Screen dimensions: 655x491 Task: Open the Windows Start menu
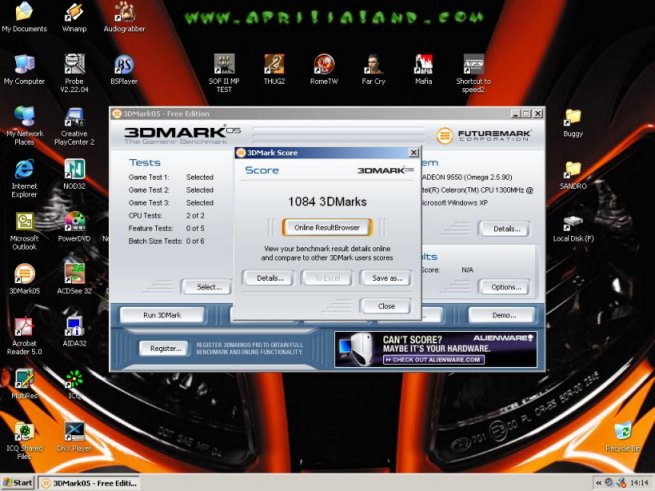tap(18, 483)
